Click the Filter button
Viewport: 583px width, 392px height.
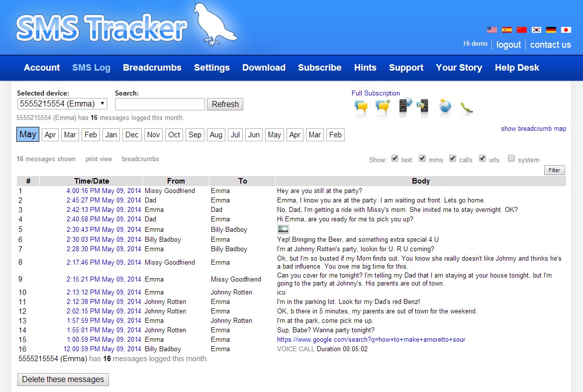(x=554, y=170)
